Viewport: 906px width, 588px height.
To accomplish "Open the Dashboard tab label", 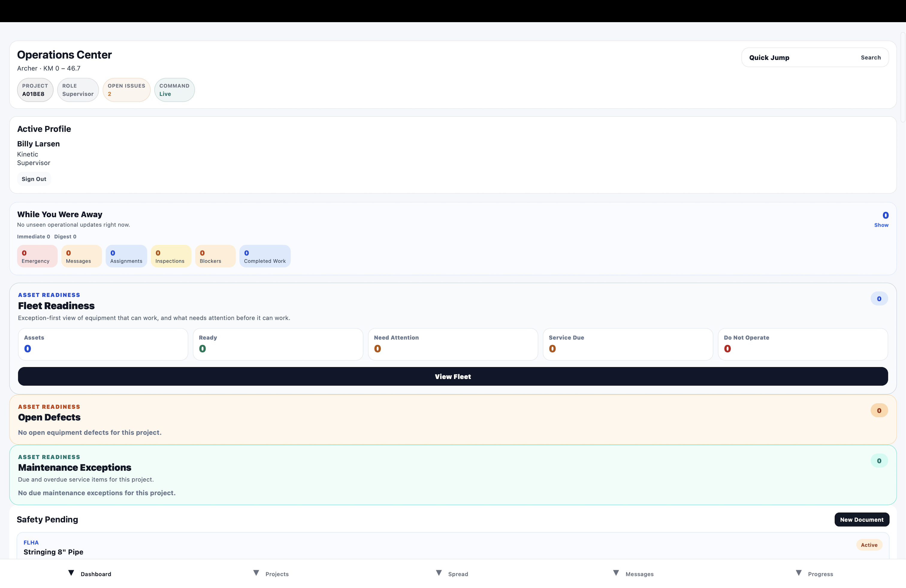I will [96, 574].
